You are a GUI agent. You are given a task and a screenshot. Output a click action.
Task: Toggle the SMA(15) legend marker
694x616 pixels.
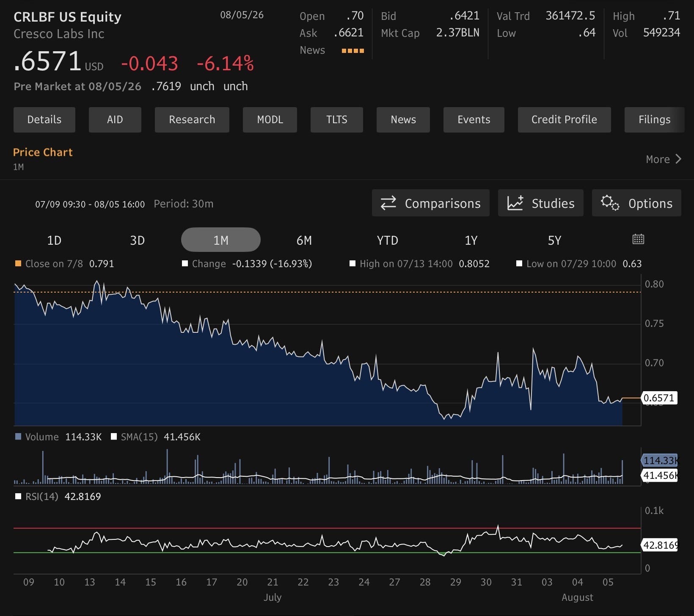point(113,436)
